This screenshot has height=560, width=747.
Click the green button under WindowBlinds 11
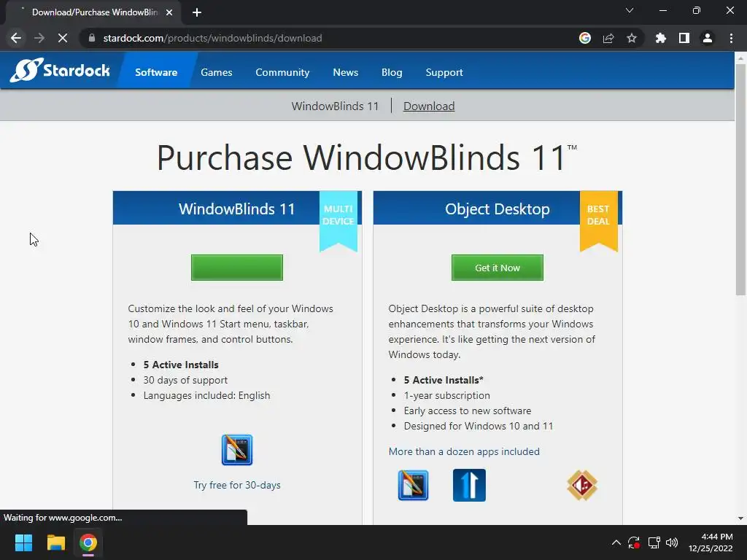coord(237,268)
